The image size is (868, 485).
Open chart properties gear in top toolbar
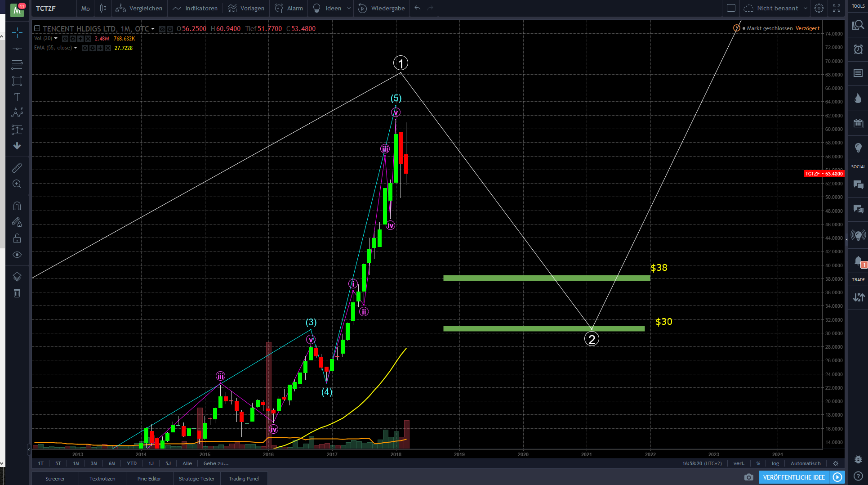pyautogui.click(x=819, y=8)
